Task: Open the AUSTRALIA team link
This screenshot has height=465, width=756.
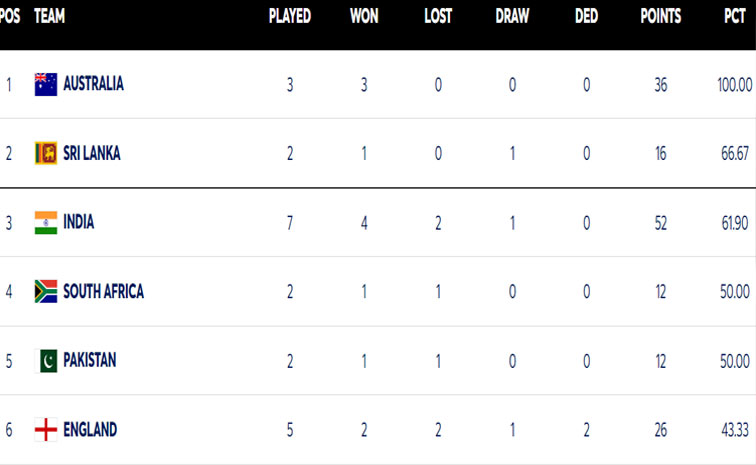Action: (x=94, y=84)
